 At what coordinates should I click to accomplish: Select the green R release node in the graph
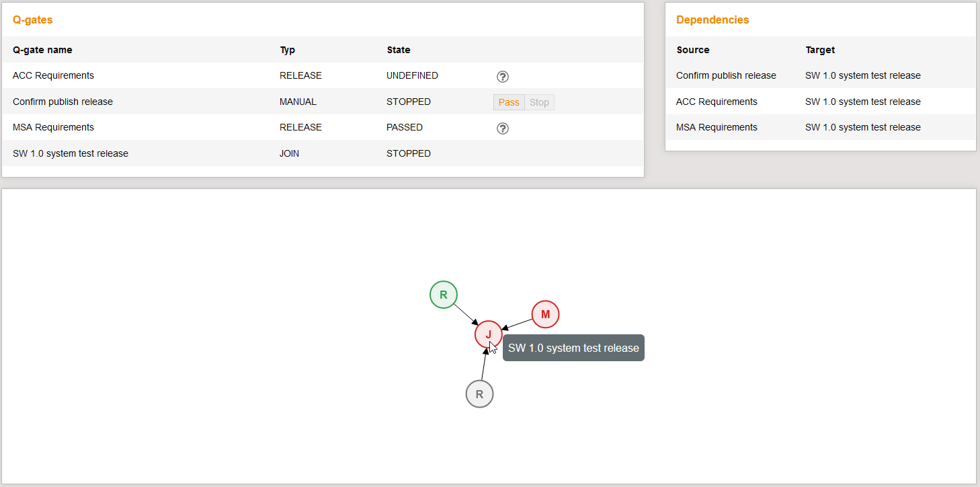click(443, 295)
